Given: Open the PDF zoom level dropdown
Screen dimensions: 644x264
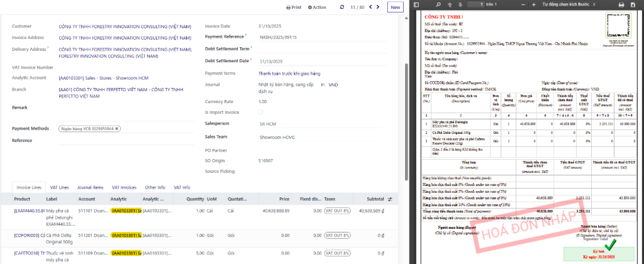Looking at the screenshot, I should pyautogui.click(x=568, y=4).
